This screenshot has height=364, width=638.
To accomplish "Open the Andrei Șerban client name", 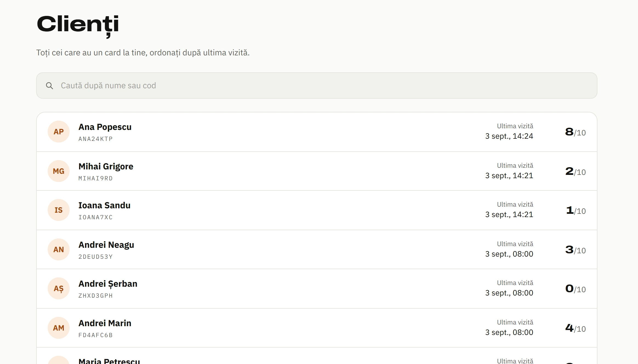I will [x=108, y=284].
